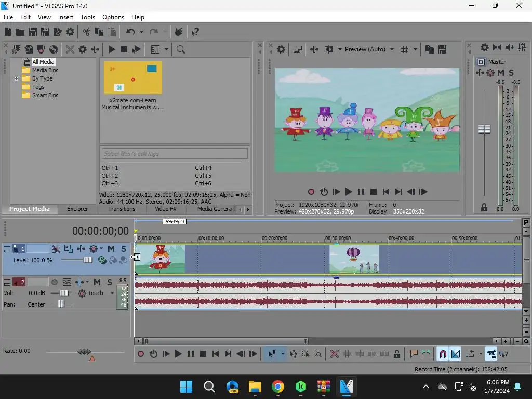Click Preview on external monitor icon

298,49
